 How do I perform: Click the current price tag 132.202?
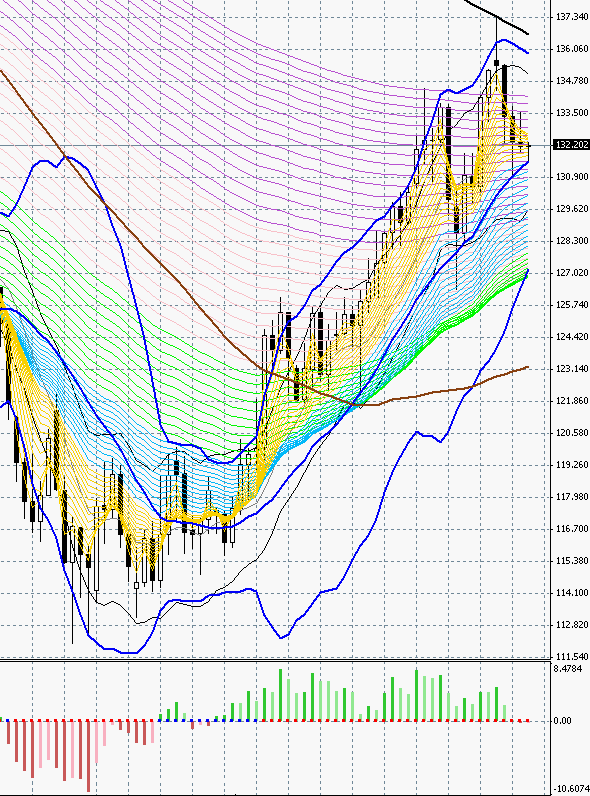tap(571, 145)
